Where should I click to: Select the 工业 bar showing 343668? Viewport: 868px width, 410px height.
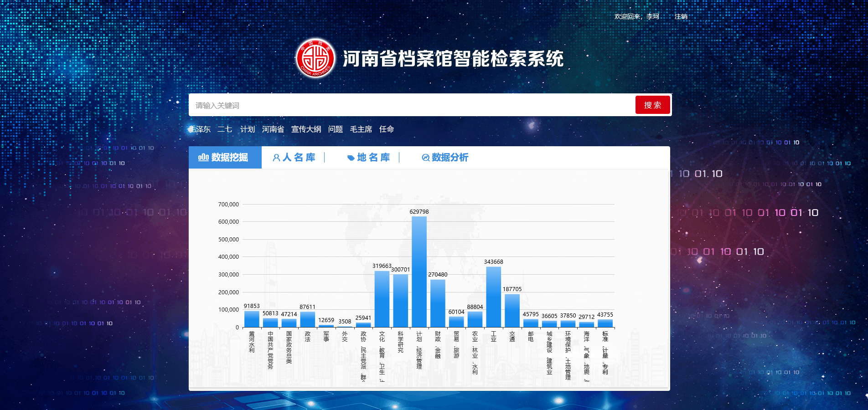(493, 297)
